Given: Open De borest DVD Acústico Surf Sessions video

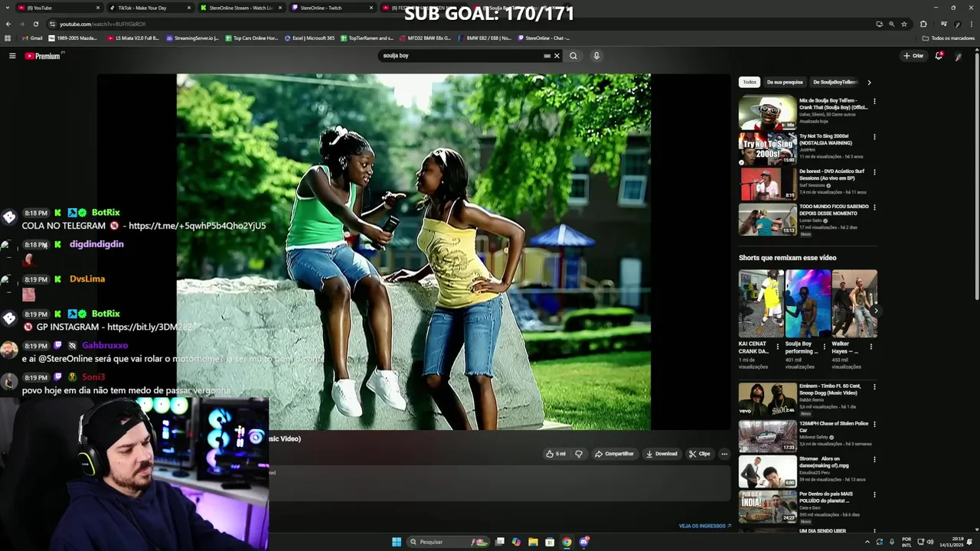Looking at the screenshot, I should tap(767, 184).
